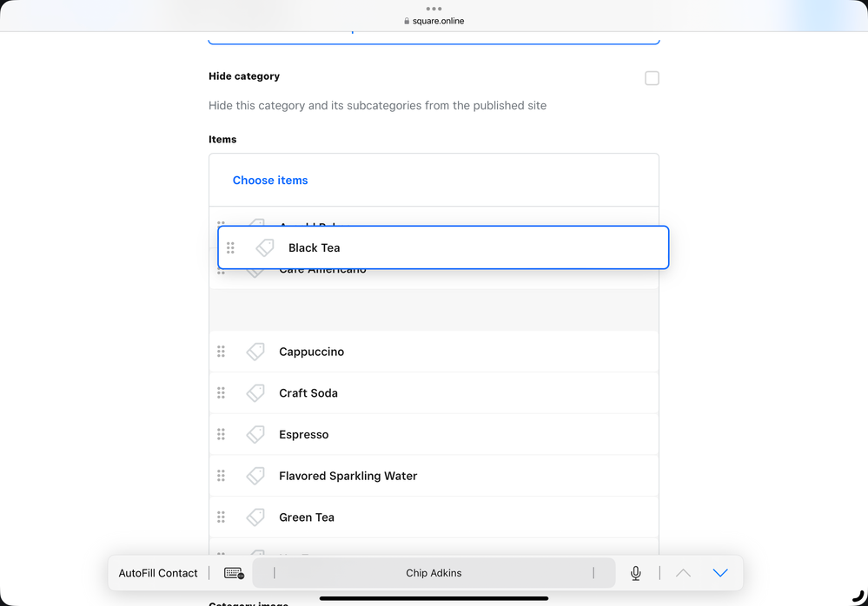Click the tag icon next to Craft Soda
Image resolution: width=868 pixels, height=606 pixels.
point(255,393)
